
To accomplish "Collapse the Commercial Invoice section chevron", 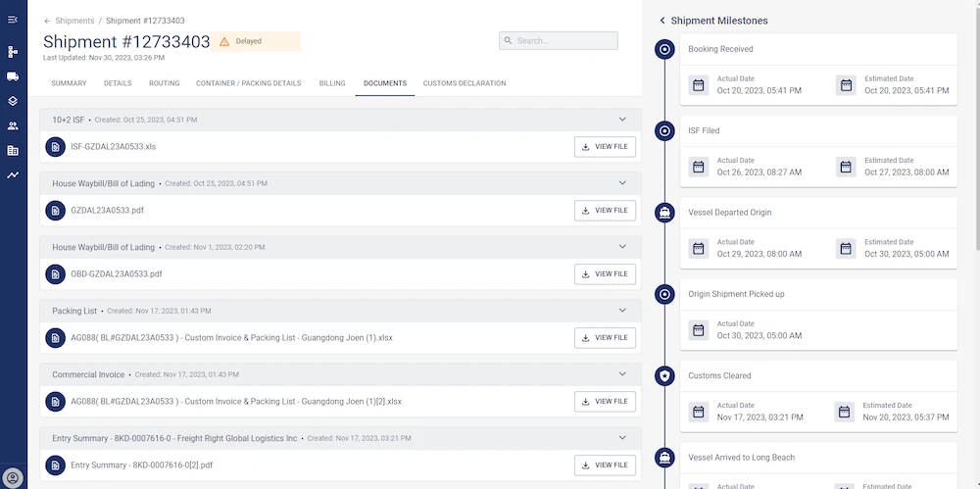I will (622, 374).
